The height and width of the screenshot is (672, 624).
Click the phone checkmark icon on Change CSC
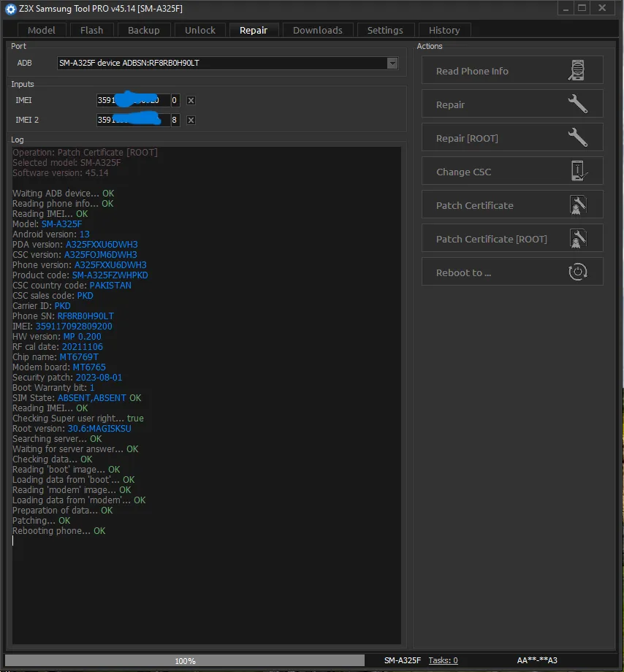[577, 172]
